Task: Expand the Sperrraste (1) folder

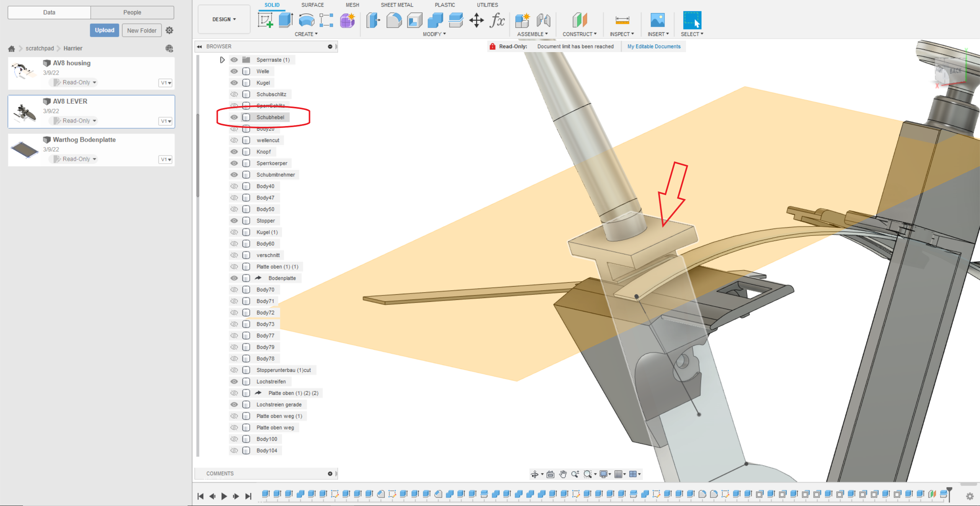Action: click(x=222, y=60)
